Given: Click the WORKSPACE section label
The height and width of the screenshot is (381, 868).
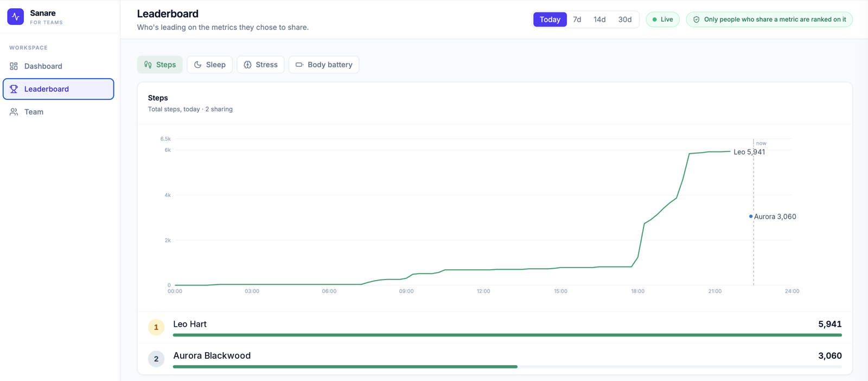Looking at the screenshot, I should [x=29, y=48].
